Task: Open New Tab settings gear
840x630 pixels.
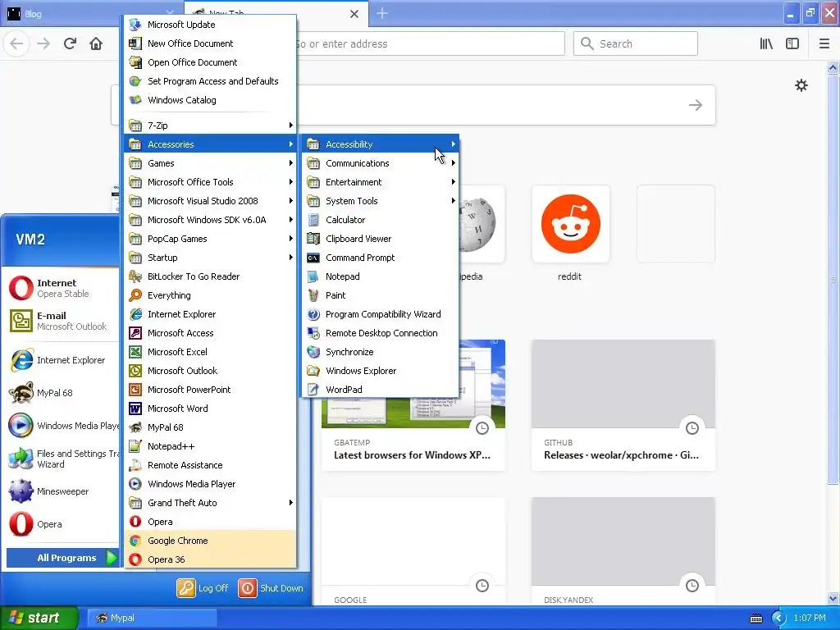Action: [x=801, y=85]
